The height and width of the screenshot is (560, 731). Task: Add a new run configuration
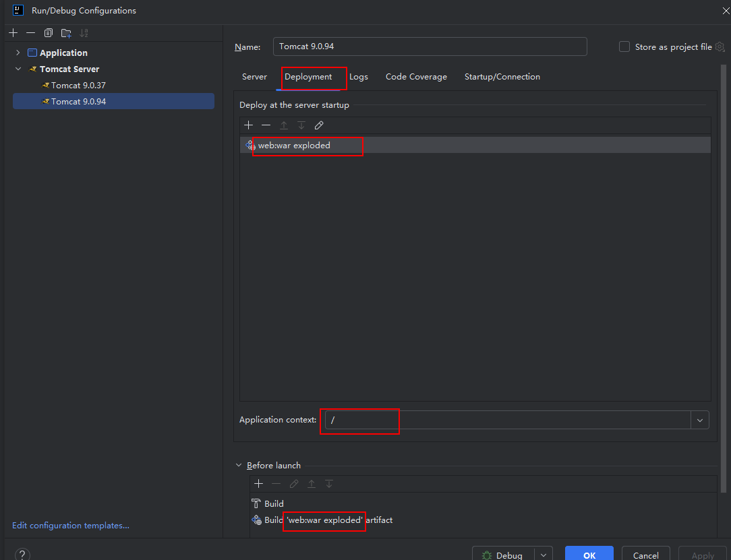[13, 32]
